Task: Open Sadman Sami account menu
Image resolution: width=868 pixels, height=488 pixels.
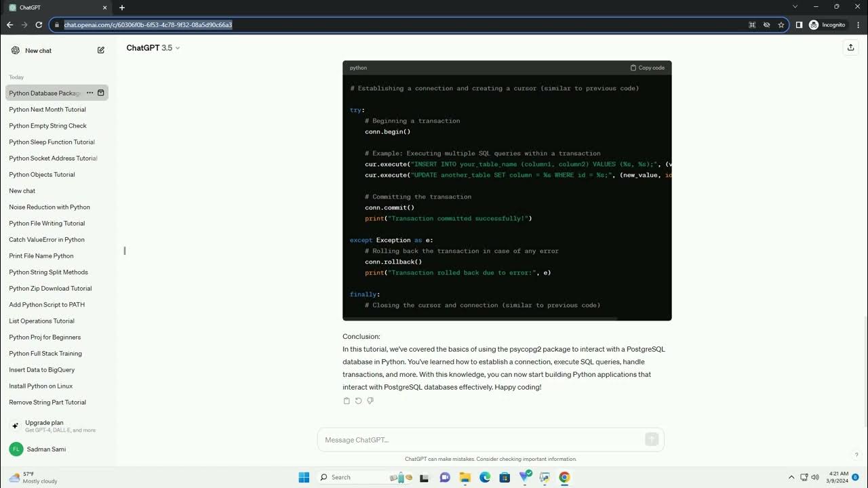Action: (58, 449)
